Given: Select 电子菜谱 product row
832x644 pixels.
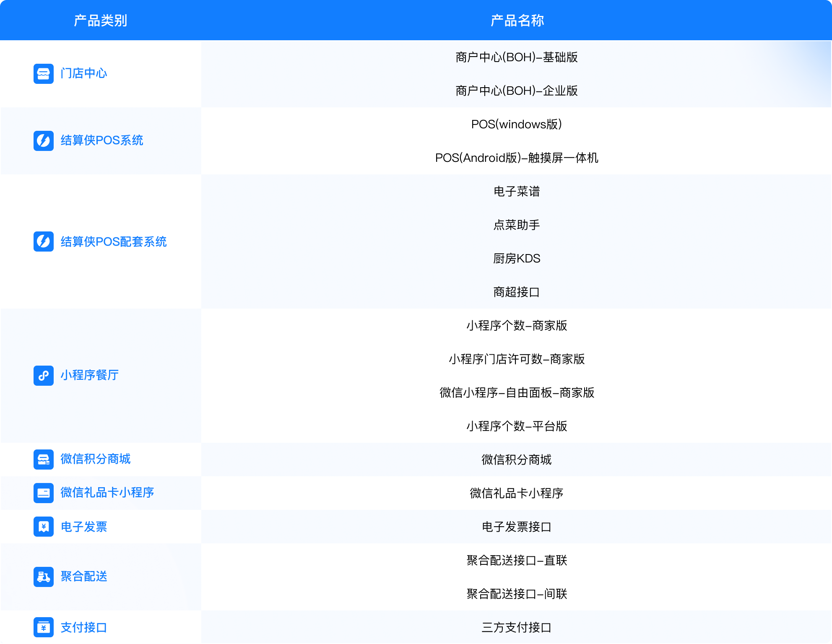Looking at the screenshot, I should point(517,191).
